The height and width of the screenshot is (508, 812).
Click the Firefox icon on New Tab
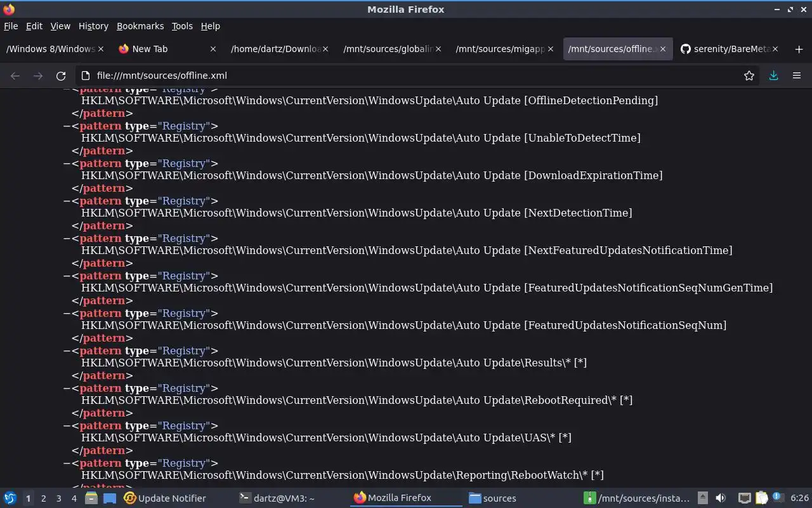(124, 49)
